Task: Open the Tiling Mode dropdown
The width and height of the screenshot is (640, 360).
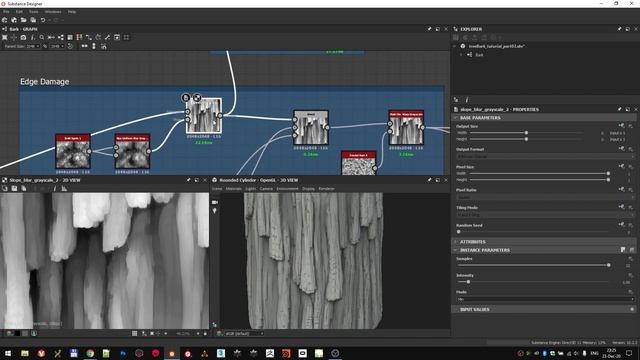Action: [x=545, y=215]
